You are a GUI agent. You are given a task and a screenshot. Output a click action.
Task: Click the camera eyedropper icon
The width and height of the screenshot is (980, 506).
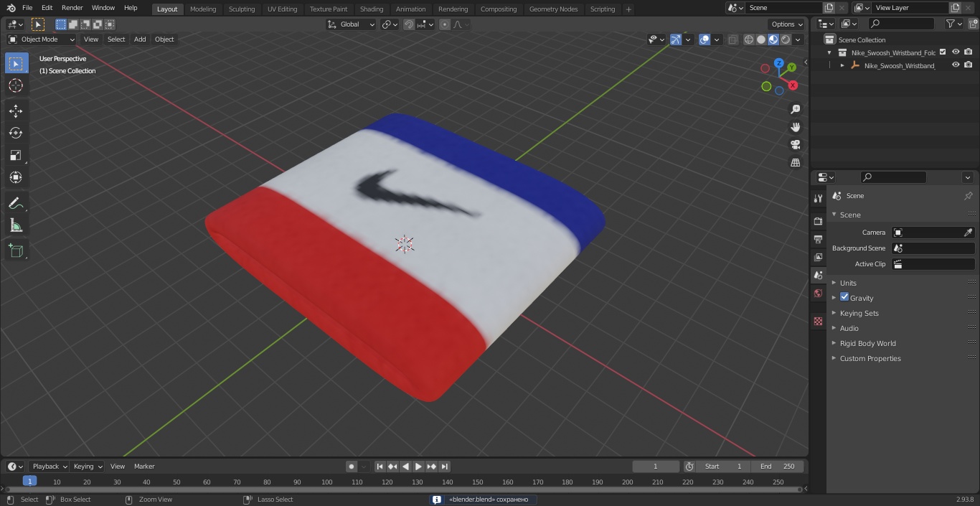968,233
